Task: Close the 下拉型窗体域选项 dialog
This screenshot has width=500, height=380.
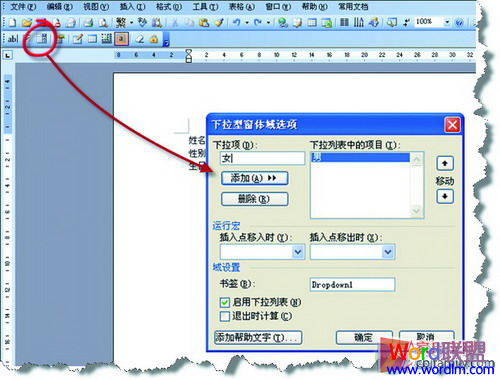Action: point(452,125)
